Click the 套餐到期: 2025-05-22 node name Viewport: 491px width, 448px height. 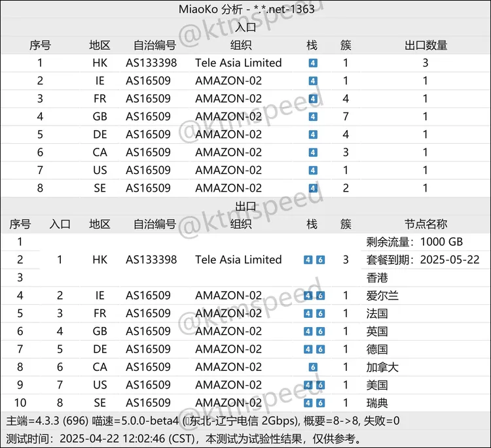(423, 260)
